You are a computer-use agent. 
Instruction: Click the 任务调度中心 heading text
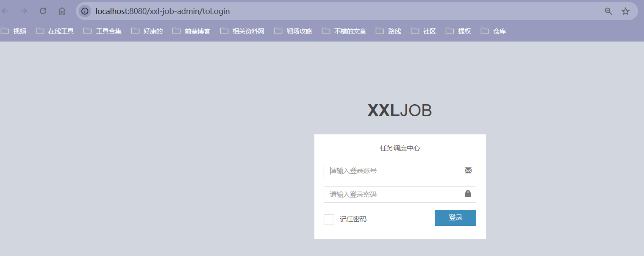coord(400,148)
